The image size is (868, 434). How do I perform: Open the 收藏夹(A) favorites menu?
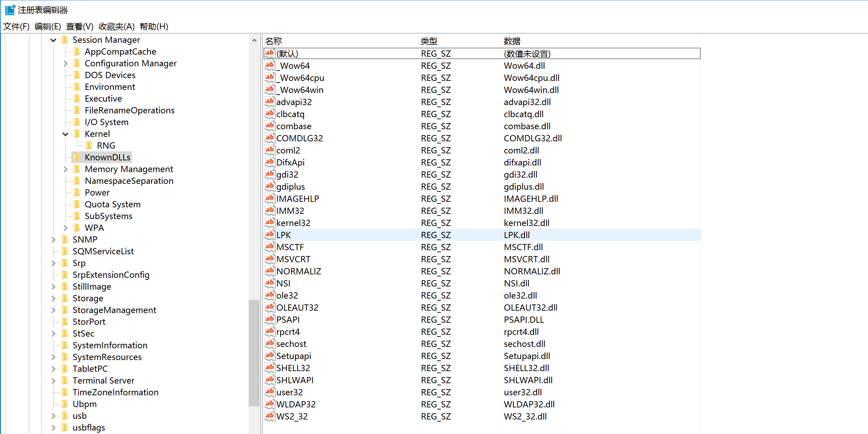[x=117, y=26]
